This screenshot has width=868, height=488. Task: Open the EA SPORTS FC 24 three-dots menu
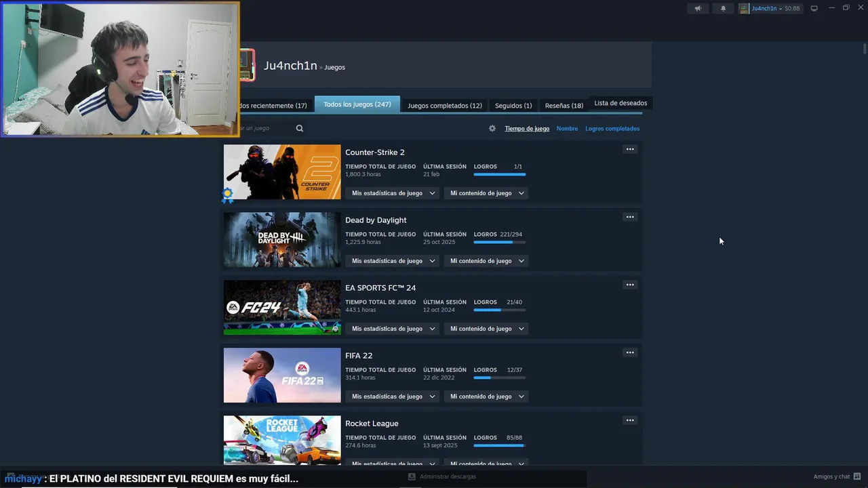point(630,285)
